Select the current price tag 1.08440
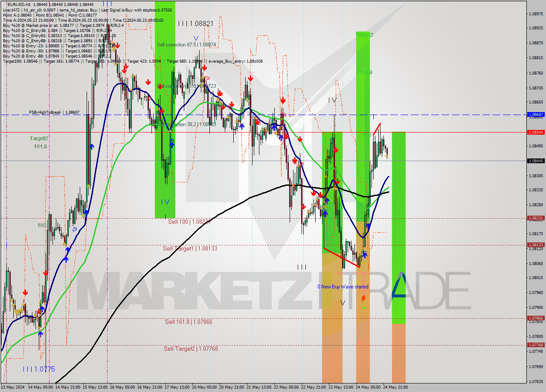Image resolution: width=546 pixels, height=392 pixels. point(536,161)
